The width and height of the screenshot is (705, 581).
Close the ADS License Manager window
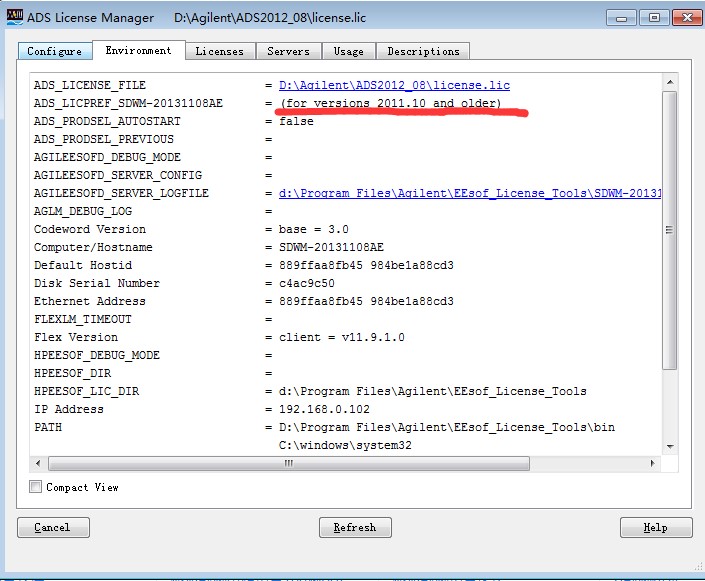687,18
